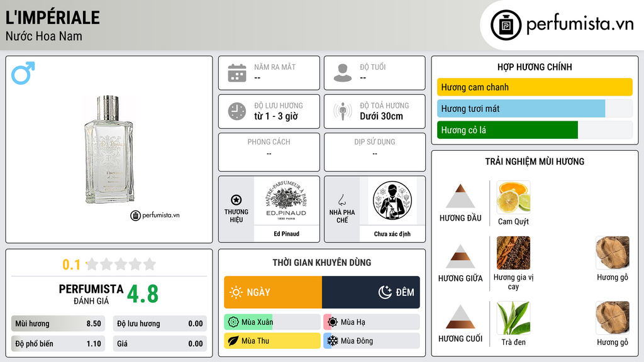Click the perfumista.vn perfume bottle logo icon

coord(506,25)
